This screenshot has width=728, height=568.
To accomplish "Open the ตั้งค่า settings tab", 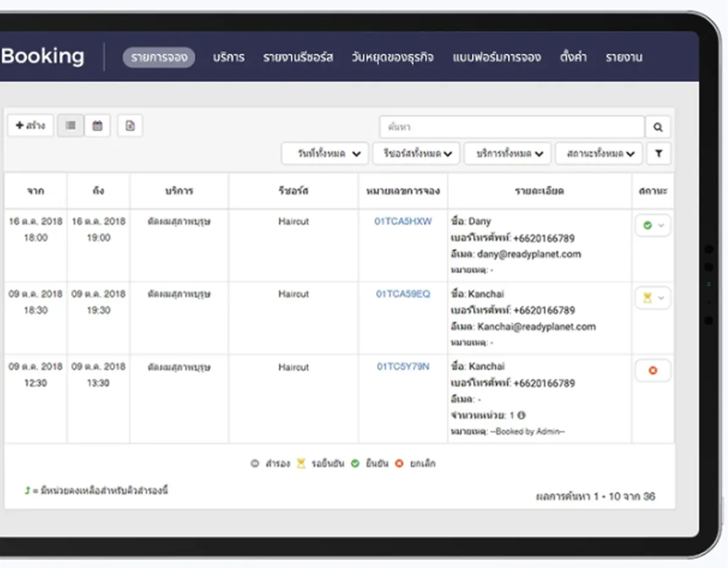I will [x=573, y=57].
